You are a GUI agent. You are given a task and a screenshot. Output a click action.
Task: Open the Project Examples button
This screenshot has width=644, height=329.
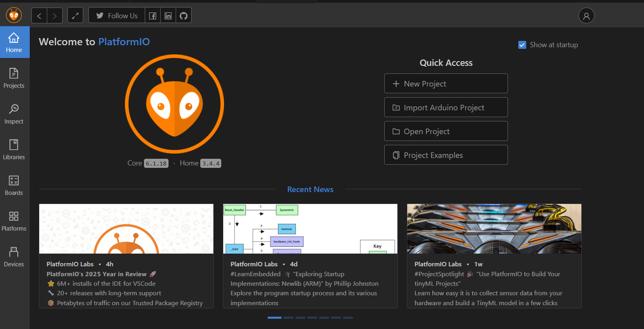(x=446, y=155)
